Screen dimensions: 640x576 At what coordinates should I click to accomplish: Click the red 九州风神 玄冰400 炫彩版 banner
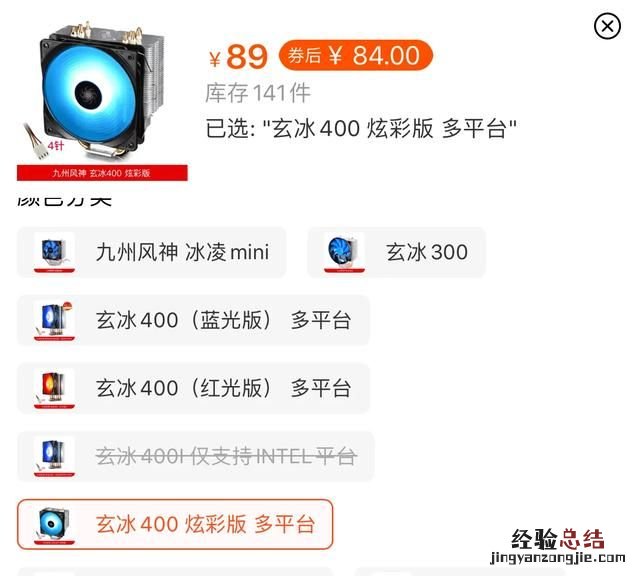[x=102, y=173]
